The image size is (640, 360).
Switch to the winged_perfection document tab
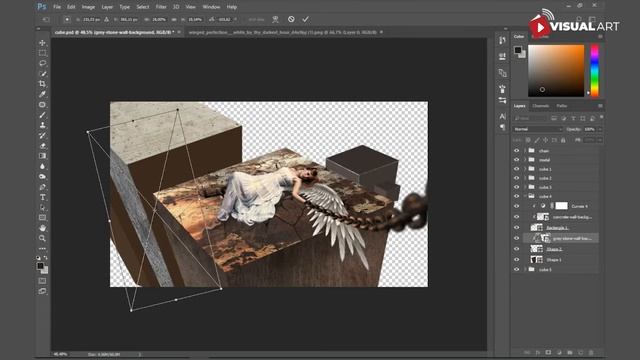pyautogui.click(x=283, y=32)
